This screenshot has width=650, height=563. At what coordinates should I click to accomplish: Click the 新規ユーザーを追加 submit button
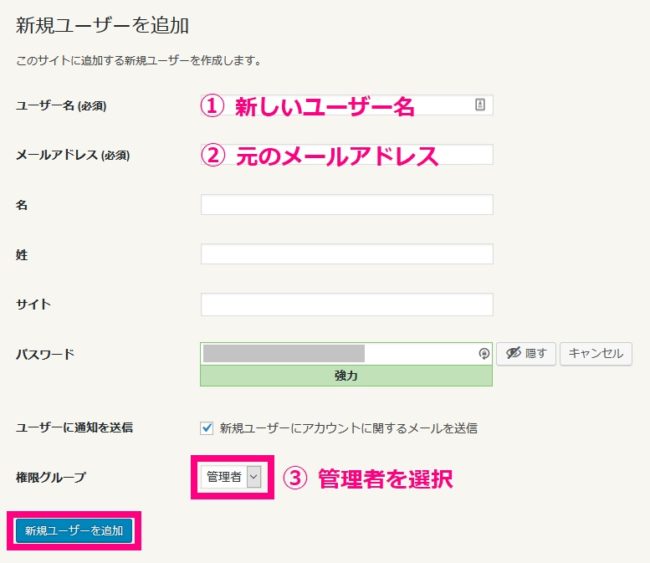tap(74, 530)
